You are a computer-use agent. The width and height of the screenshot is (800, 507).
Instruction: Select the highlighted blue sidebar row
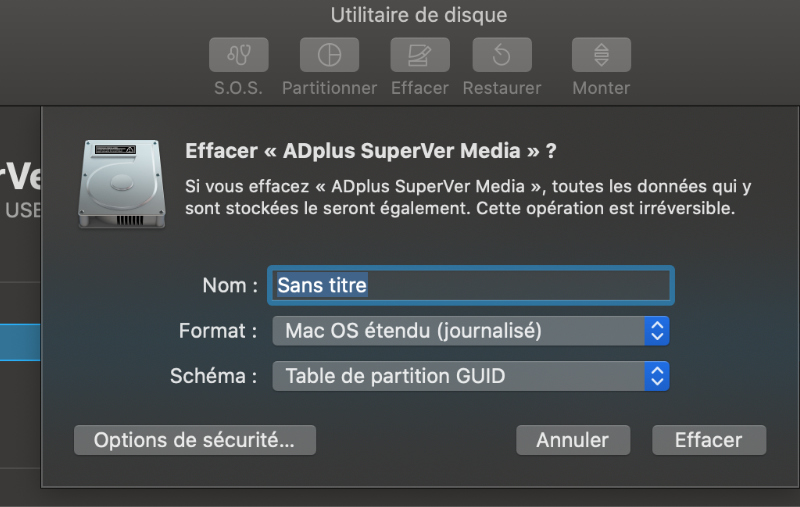click(x=20, y=342)
